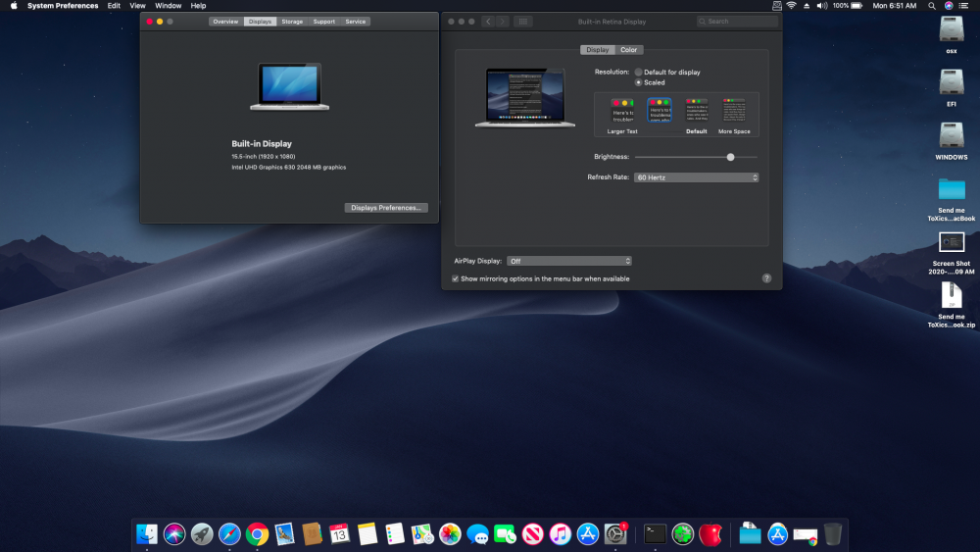
Task: Click the Displays Preferences button
Action: [386, 208]
